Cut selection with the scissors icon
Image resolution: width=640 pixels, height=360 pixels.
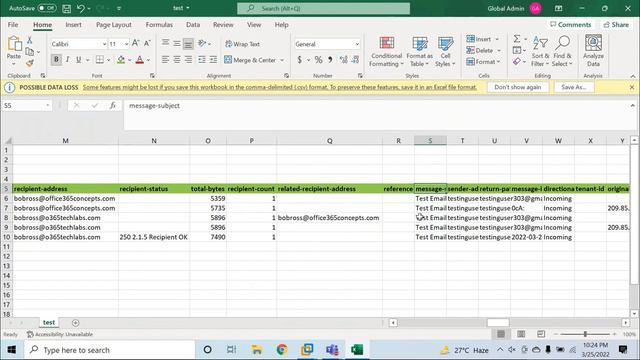(29, 40)
